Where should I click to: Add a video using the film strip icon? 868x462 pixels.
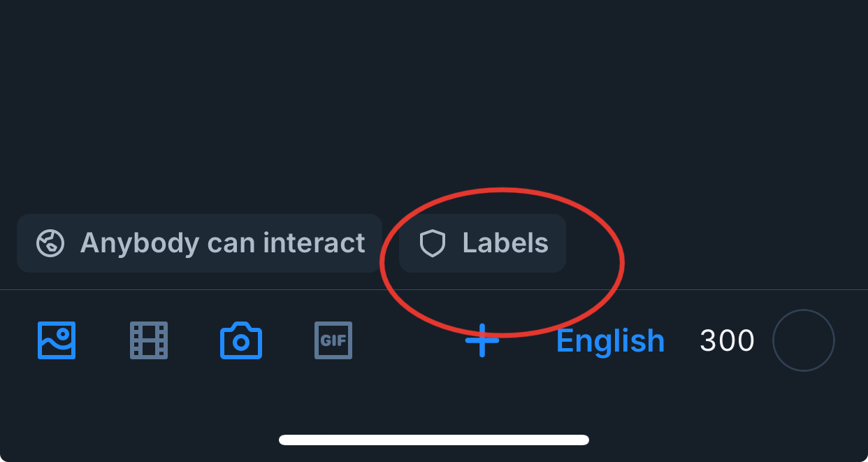[x=149, y=340]
